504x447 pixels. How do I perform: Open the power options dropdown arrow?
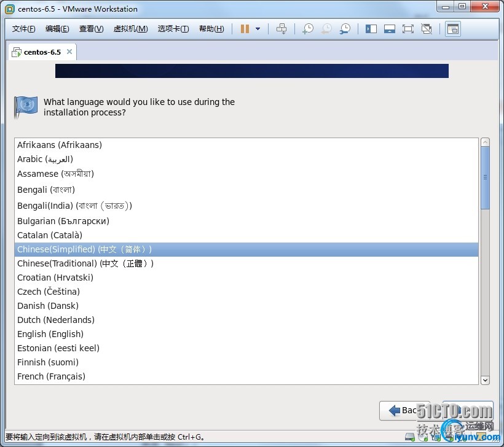pos(258,29)
